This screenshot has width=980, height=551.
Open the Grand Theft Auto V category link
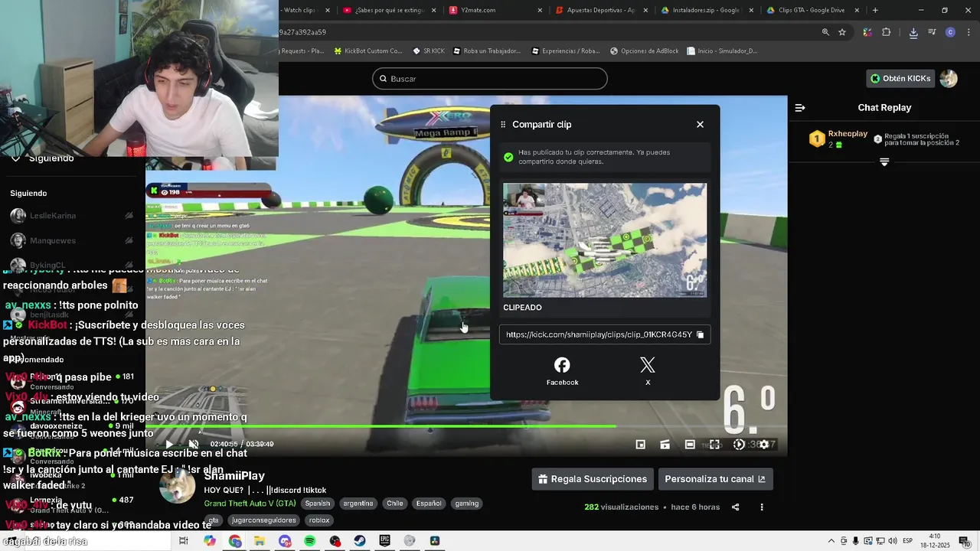point(250,504)
